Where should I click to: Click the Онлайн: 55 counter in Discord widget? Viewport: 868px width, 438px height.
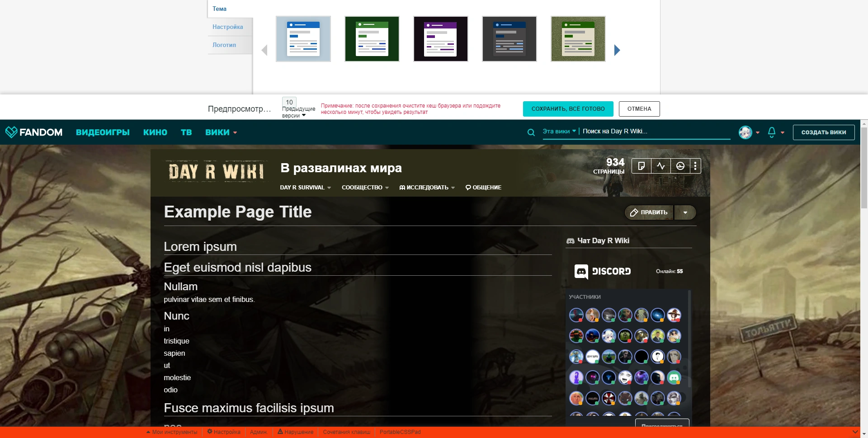click(670, 271)
